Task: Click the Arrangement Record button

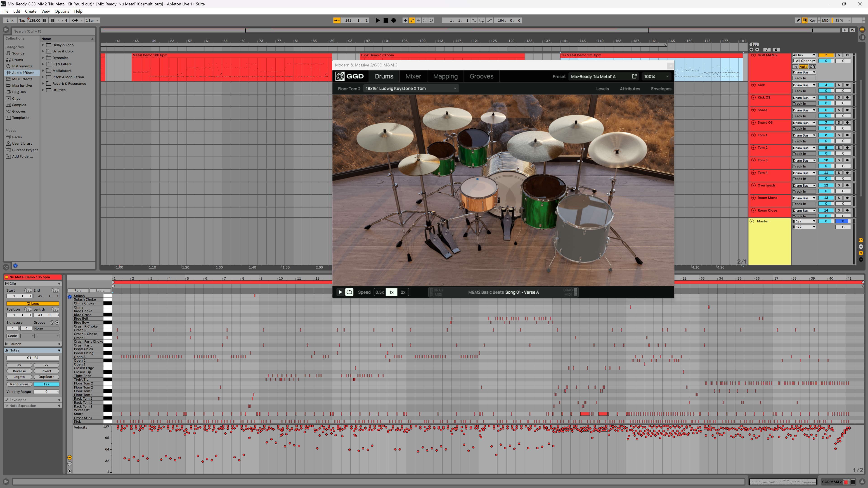Action: tap(393, 21)
